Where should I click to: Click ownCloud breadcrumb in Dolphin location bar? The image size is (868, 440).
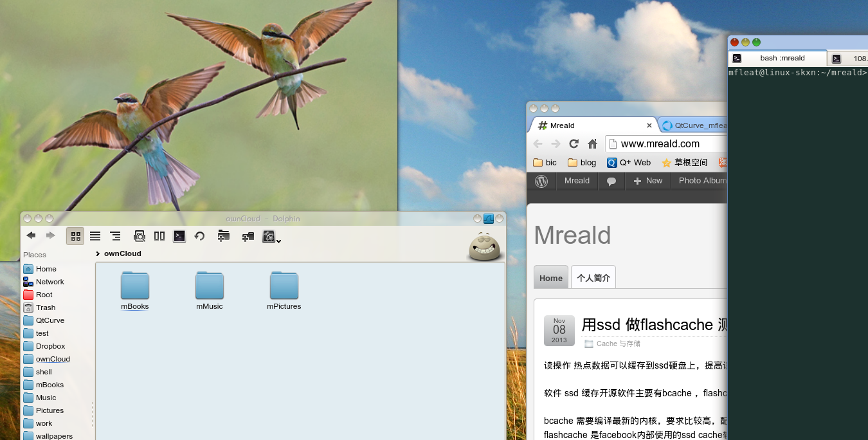pyautogui.click(x=122, y=253)
